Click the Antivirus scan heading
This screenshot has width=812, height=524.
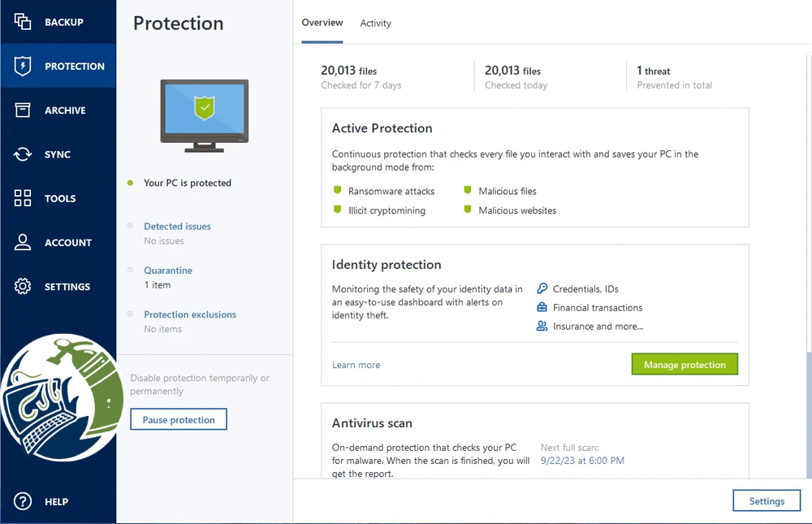(x=372, y=423)
